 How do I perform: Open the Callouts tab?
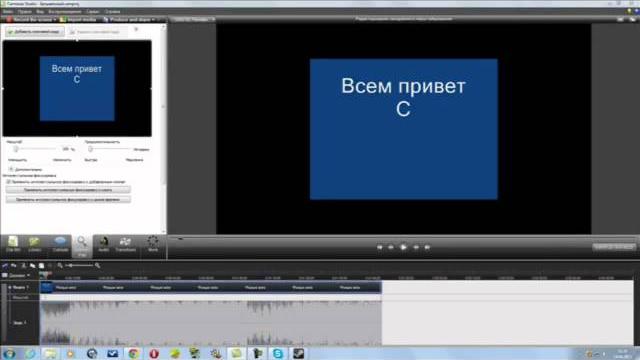tap(60, 245)
